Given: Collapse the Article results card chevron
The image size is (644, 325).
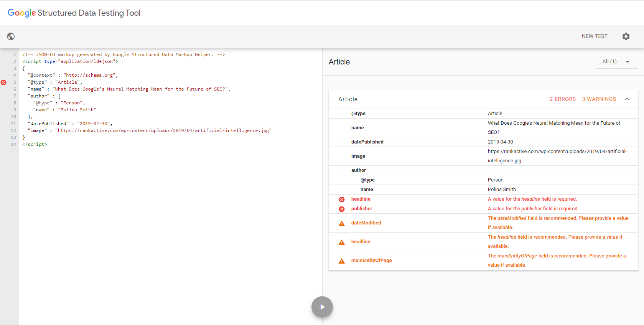Looking at the screenshot, I should point(627,99).
